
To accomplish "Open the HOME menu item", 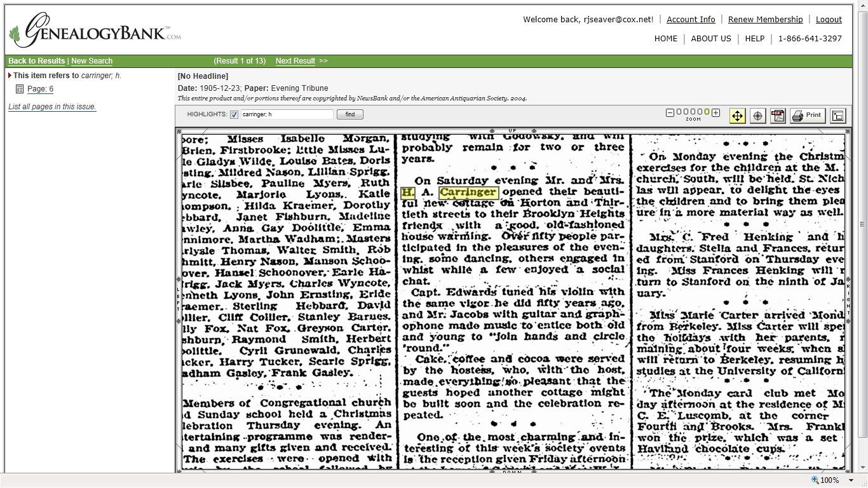I will coord(666,39).
